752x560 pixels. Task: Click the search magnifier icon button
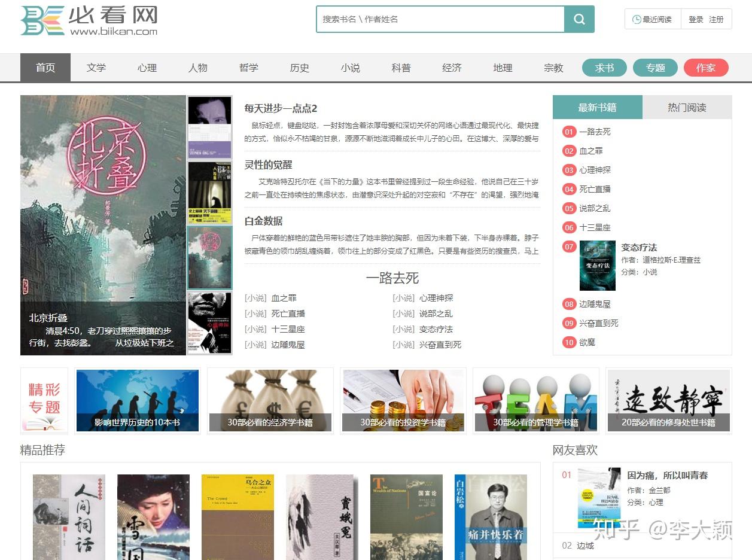tap(579, 19)
